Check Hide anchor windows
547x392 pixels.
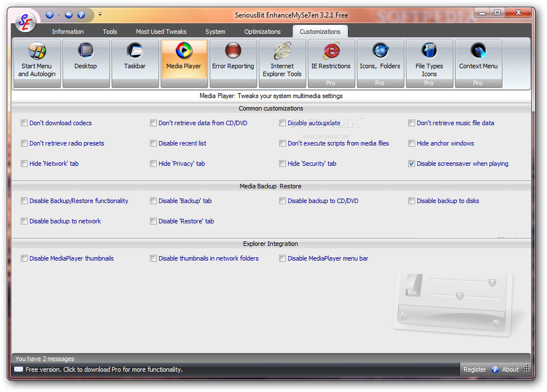[x=412, y=143]
